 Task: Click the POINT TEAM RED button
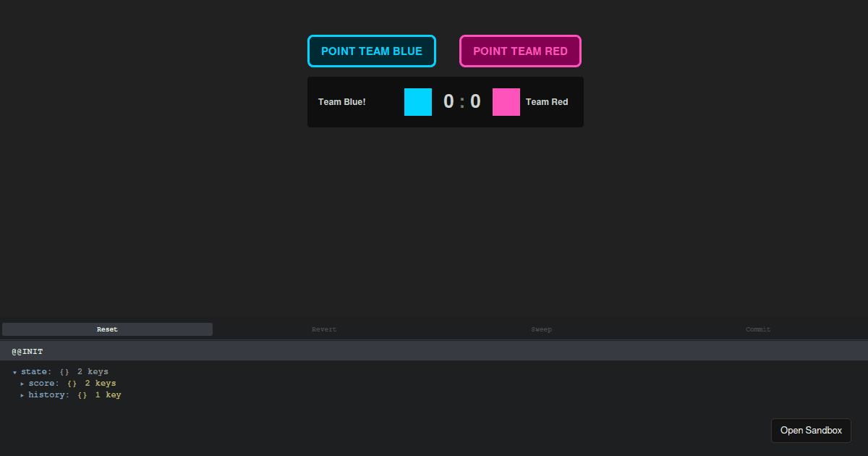(520, 51)
